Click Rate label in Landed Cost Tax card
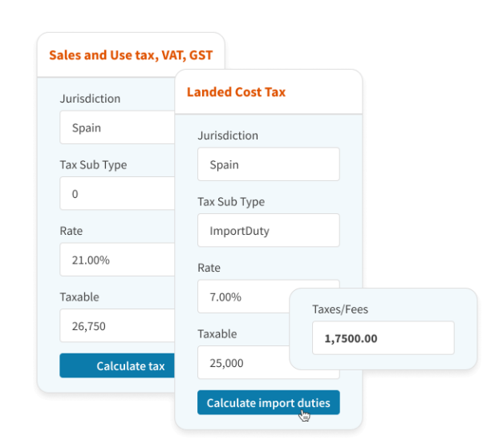Viewport: 495px width, 448px height. tap(210, 268)
